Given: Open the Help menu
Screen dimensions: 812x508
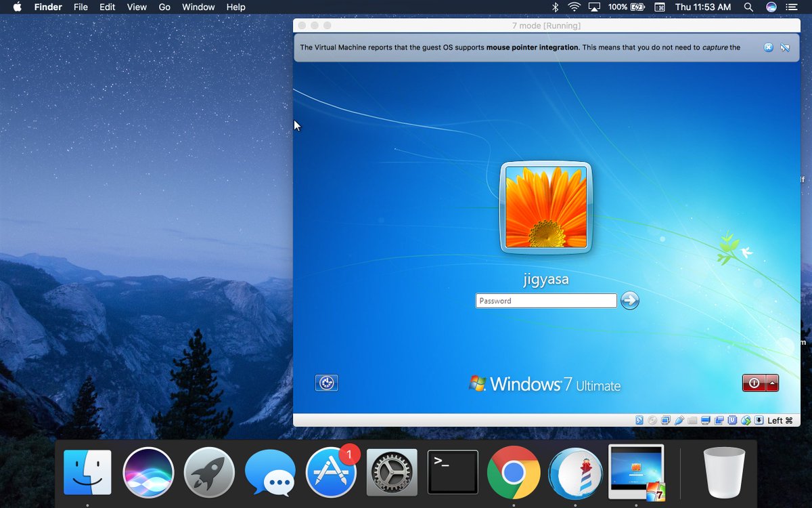Looking at the screenshot, I should pos(235,7).
